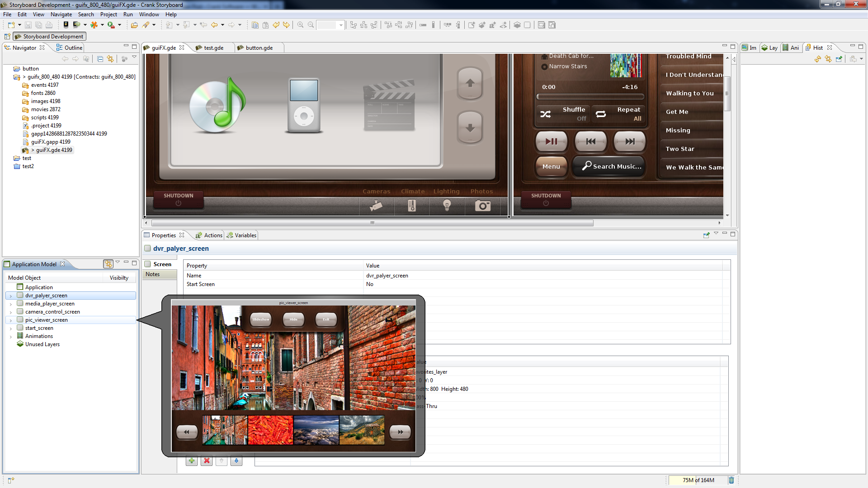
Task: Select the Menu button on the canvas
Action: (551, 166)
